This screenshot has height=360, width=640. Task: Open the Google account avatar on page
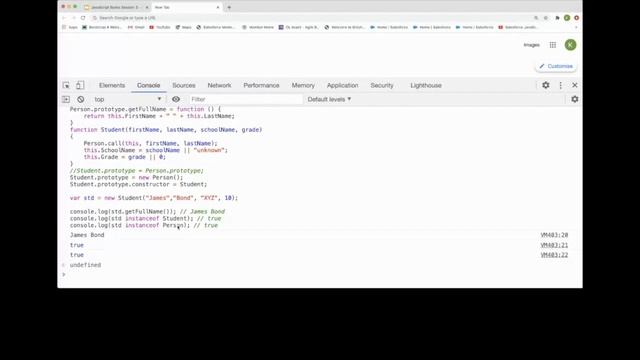[570, 45]
